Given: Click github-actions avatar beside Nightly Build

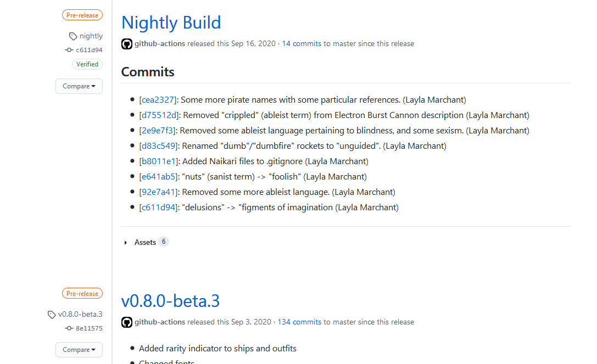Looking at the screenshot, I should pos(127,44).
